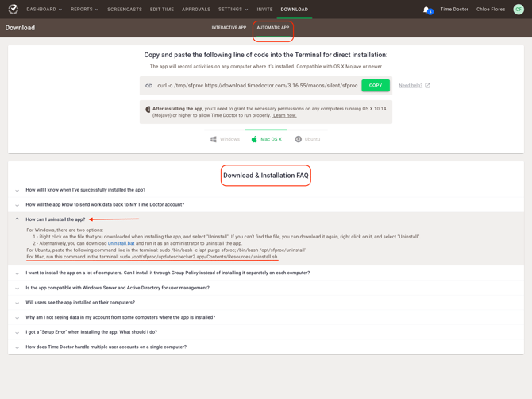Open the Approvals menu item
The height and width of the screenshot is (399, 532).
coord(196,10)
